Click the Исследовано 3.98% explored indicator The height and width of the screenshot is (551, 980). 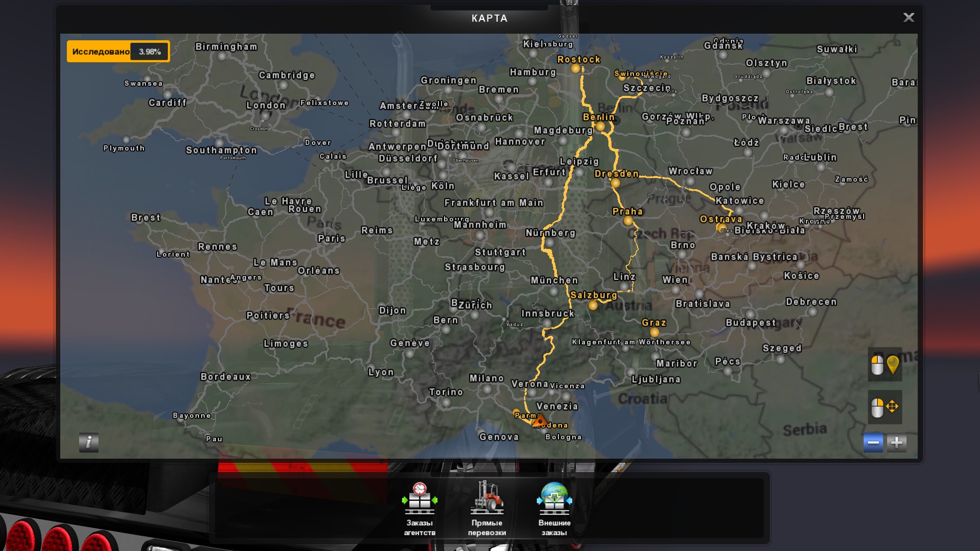pos(118,52)
